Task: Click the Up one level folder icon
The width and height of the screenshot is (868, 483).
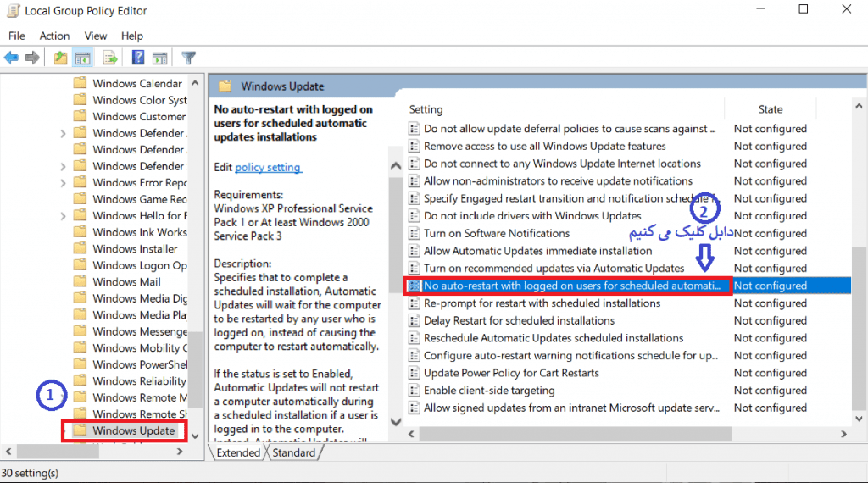Action: point(60,58)
